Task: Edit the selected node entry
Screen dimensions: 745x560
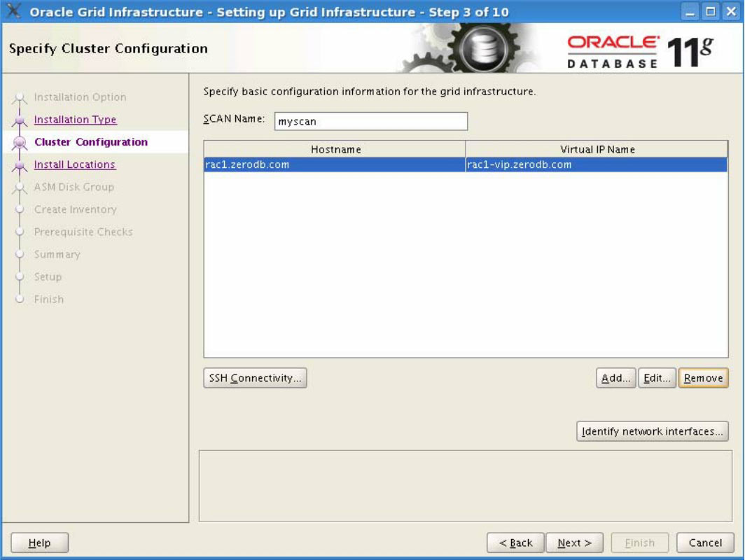Action: pyautogui.click(x=657, y=378)
